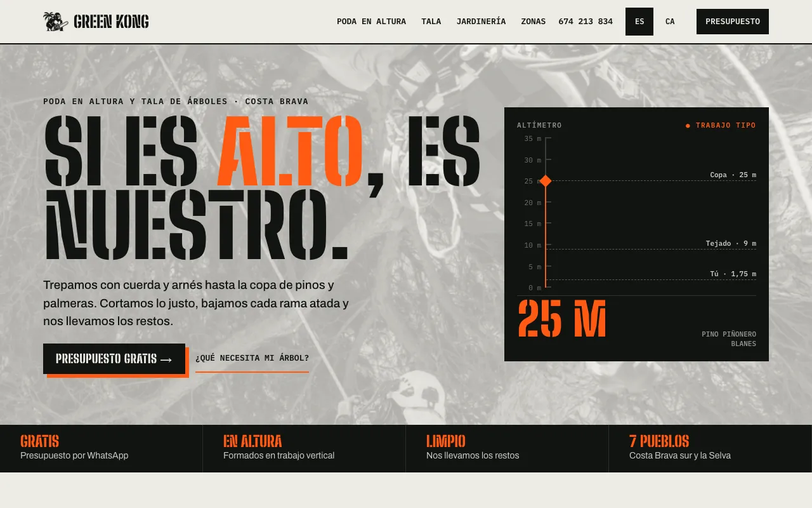Open the JARDINERÍA nav link
The width and height of the screenshot is (812, 508).
tap(481, 22)
